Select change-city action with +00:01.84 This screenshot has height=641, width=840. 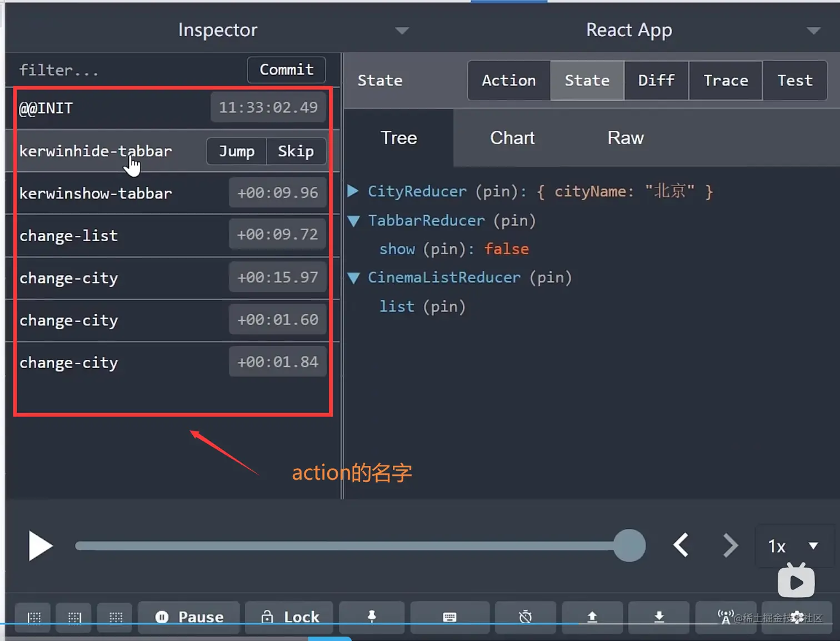pos(173,362)
